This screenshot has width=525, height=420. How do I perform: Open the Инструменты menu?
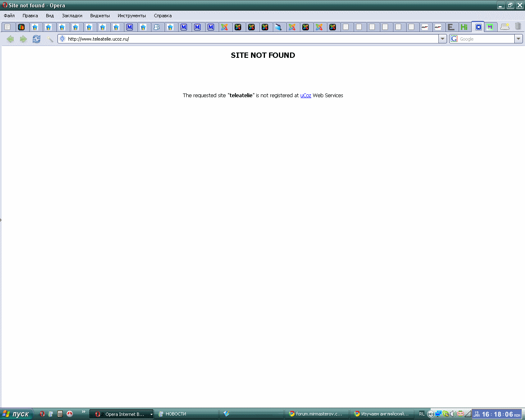point(132,16)
